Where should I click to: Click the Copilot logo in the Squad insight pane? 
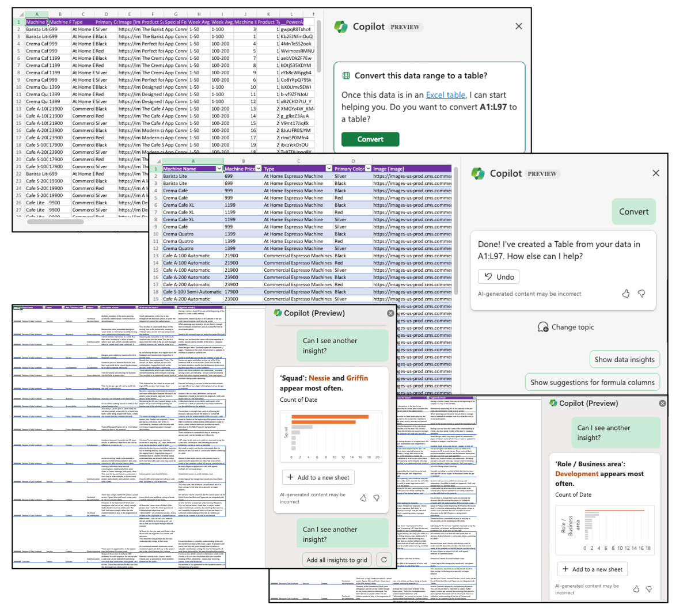[278, 313]
